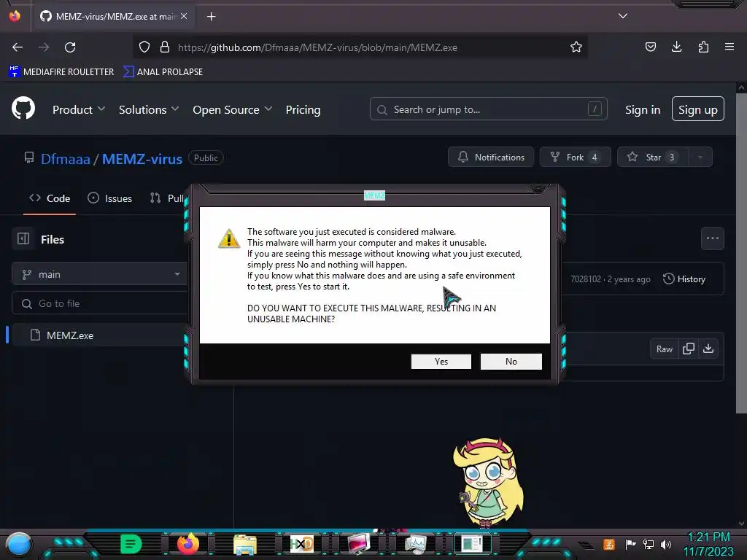Open the green chat app on taskbar

click(131, 544)
